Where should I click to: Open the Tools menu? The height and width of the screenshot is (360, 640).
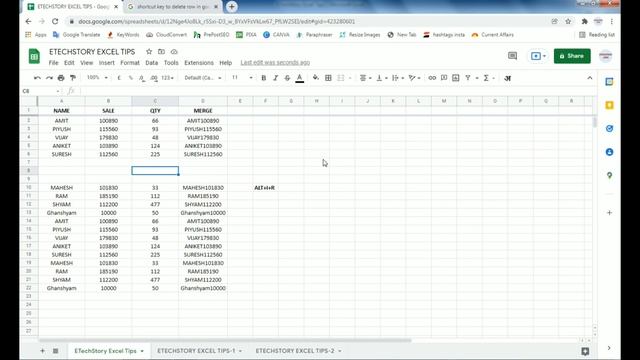(x=171, y=62)
